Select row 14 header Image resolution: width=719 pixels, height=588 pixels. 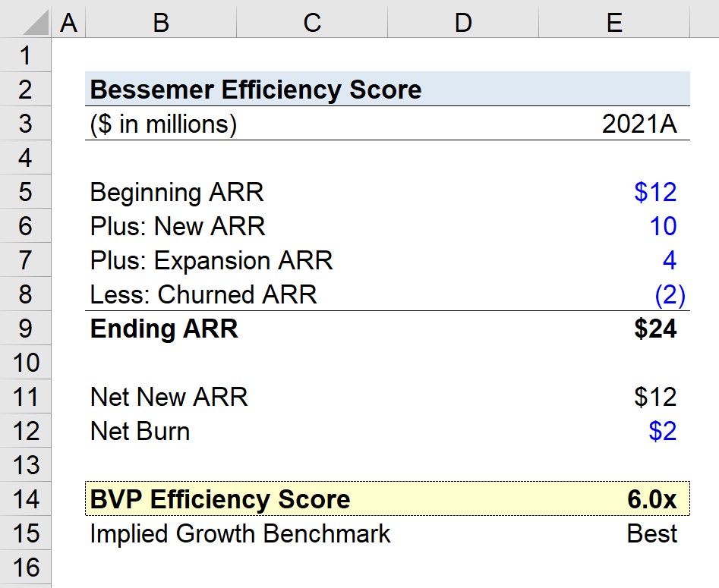pos(25,499)
